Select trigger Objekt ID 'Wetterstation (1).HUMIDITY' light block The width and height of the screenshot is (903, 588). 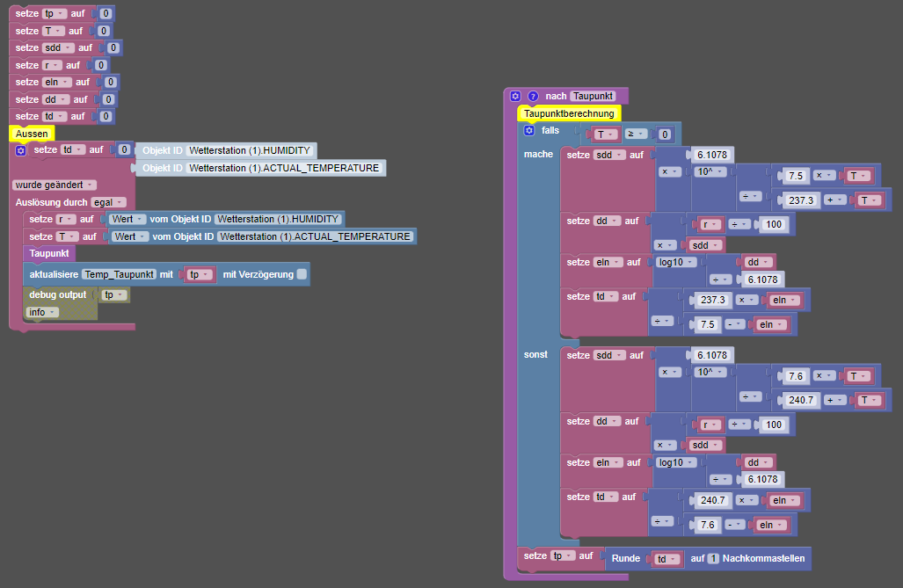(x=227, y=150)
